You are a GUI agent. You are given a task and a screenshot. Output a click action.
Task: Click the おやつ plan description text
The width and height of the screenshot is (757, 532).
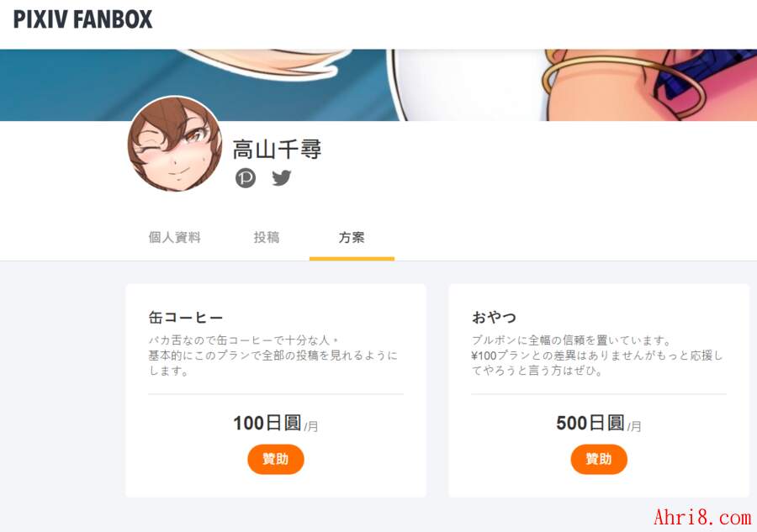(596, 356)
